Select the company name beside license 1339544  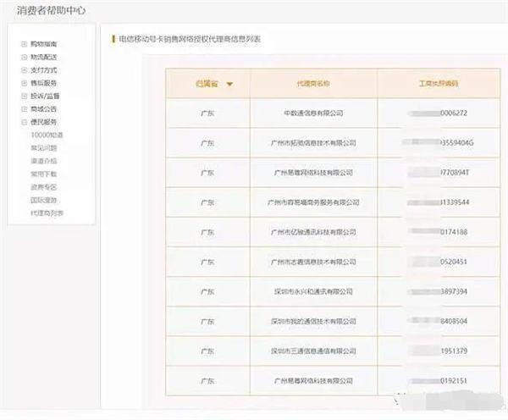[x=313, y=202]
